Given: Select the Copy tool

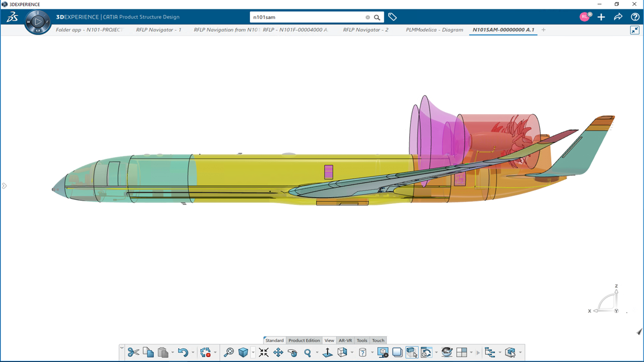Looking at the screenshot, I should click(x=149, y=352).
